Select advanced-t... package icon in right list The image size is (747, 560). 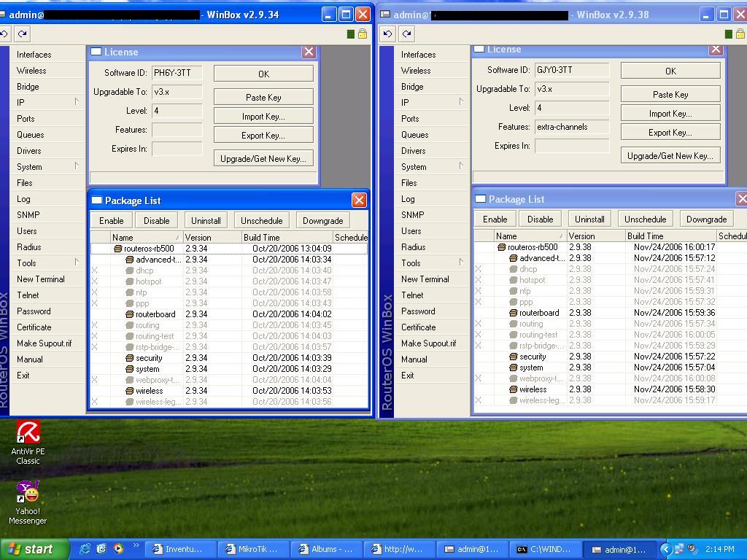click(513, 258)
